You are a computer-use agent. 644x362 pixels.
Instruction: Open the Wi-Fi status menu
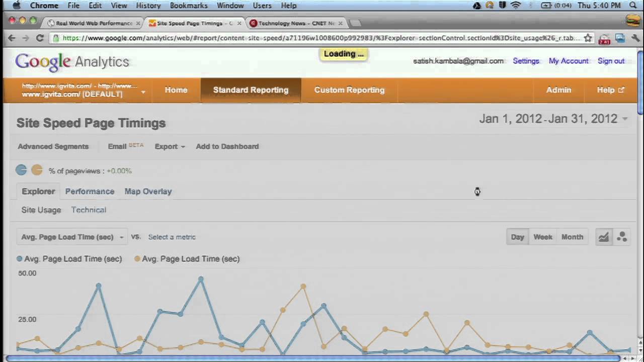[516, 6]
